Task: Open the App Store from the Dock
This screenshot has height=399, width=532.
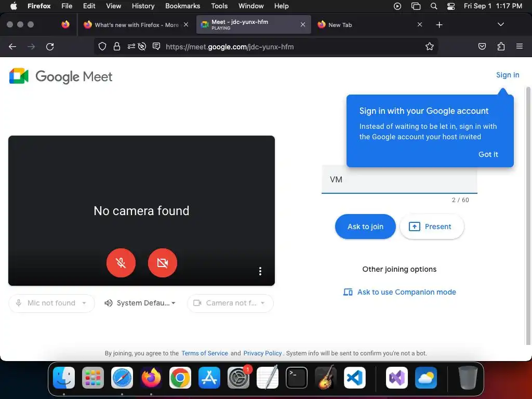Action: click(x=209, y=378)
